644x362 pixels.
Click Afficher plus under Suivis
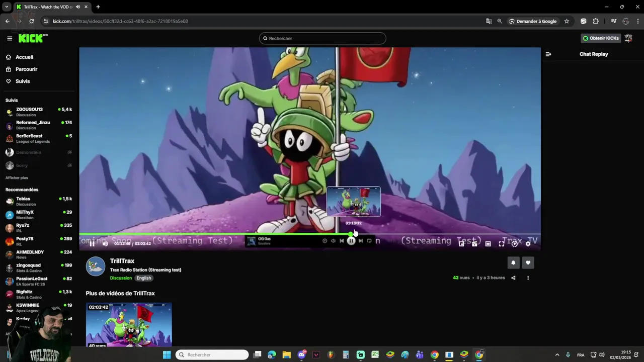pos(17,178)
